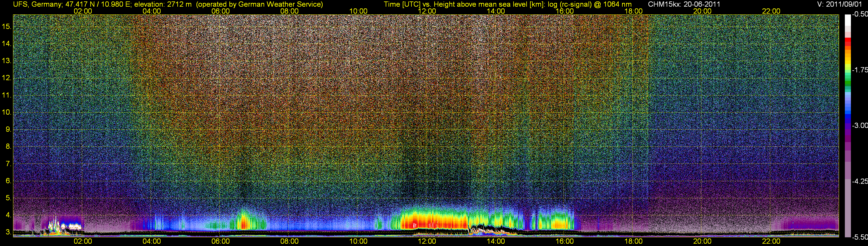Click the bottom time axis label '02:00'

pos(83,241)
